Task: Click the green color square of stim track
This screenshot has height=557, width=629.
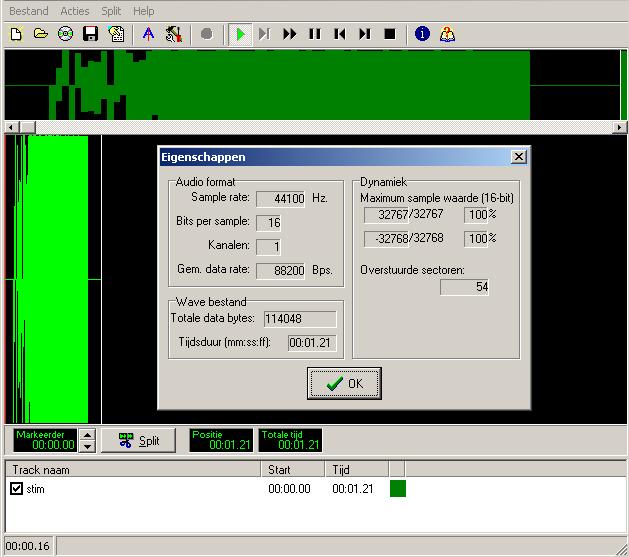Action: (398, 488)
